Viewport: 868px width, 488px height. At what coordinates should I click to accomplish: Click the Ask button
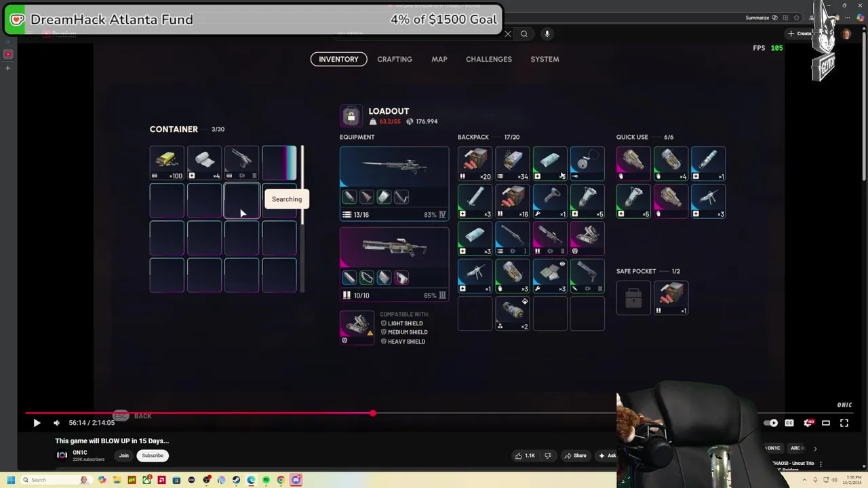(x=608, y=455)
